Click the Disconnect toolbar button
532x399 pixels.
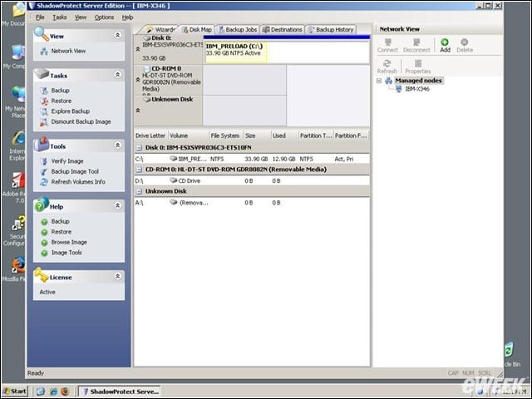(x=416, y=46)
